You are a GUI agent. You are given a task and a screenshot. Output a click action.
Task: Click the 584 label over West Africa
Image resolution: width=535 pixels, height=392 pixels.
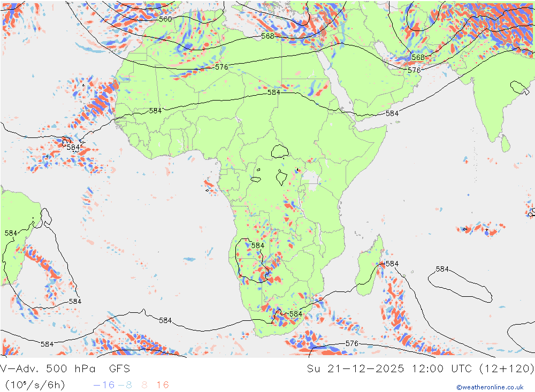155,111
